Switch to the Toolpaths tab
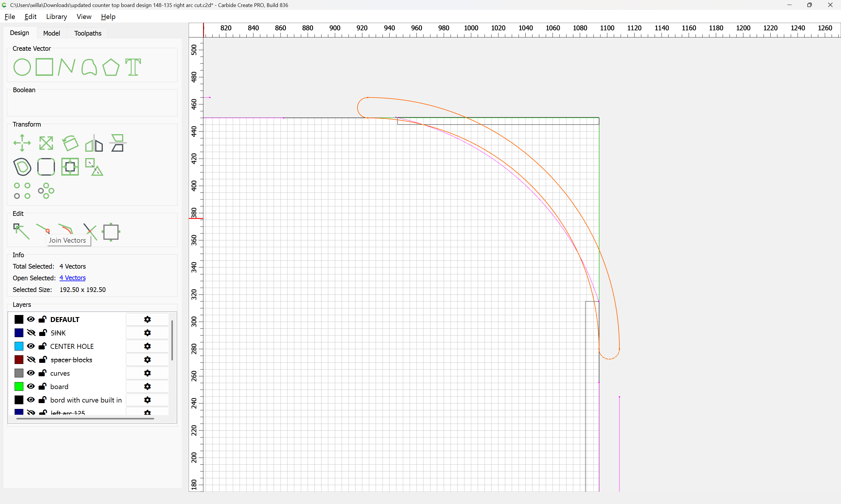This screenshot has width=841, height=504. point(88,33)
